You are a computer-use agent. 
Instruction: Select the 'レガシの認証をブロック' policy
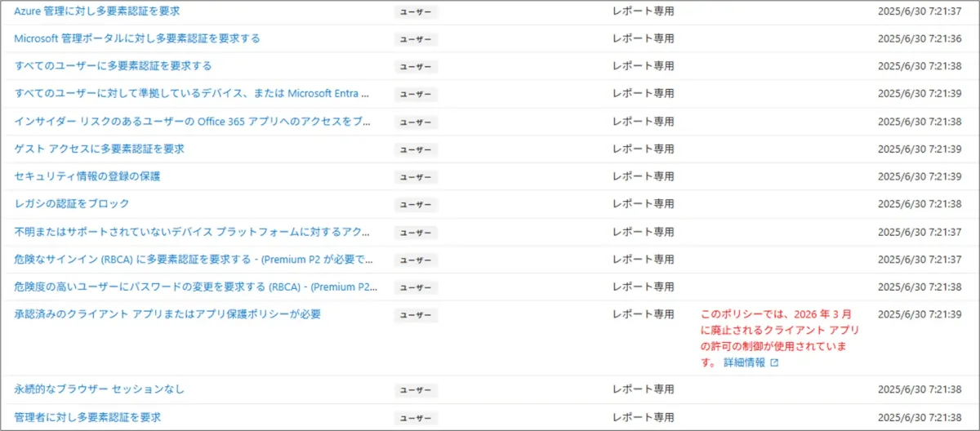(x=72, y=203)
